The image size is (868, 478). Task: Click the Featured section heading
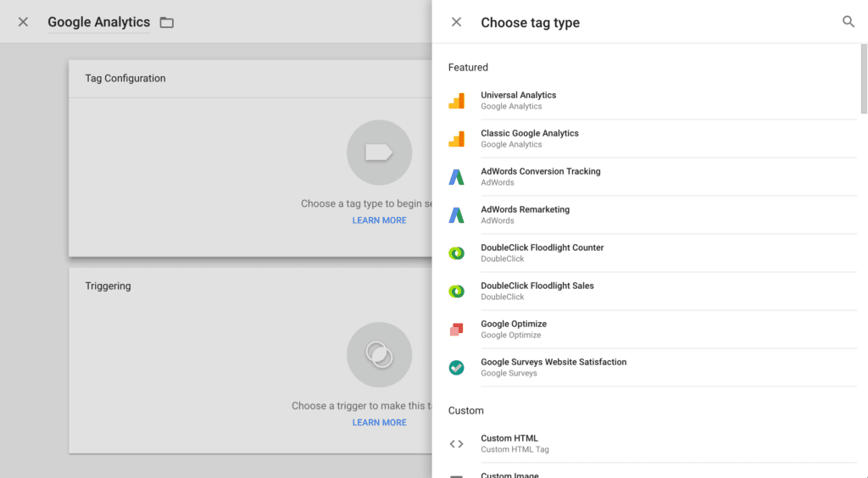click(468, 68)
